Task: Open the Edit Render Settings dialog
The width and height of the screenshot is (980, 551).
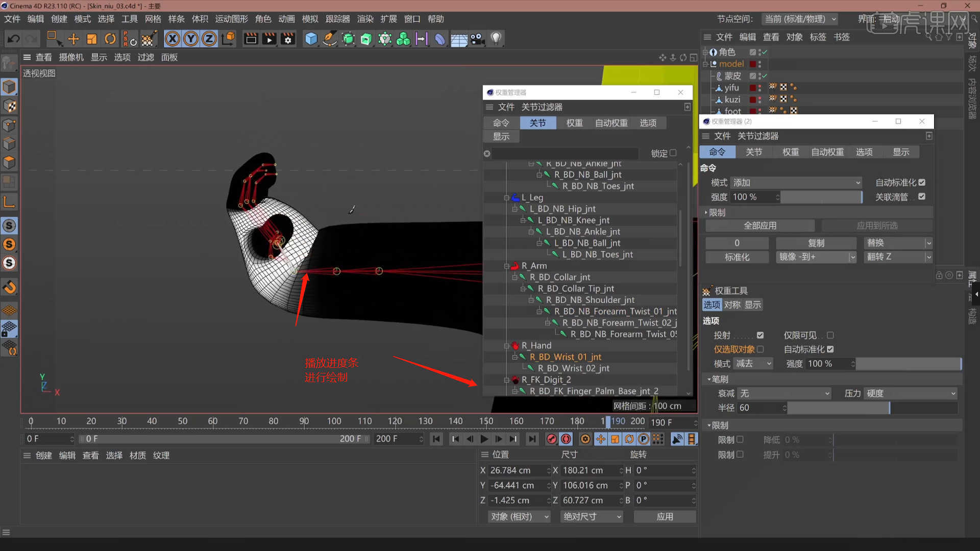Action: (288, 39)
